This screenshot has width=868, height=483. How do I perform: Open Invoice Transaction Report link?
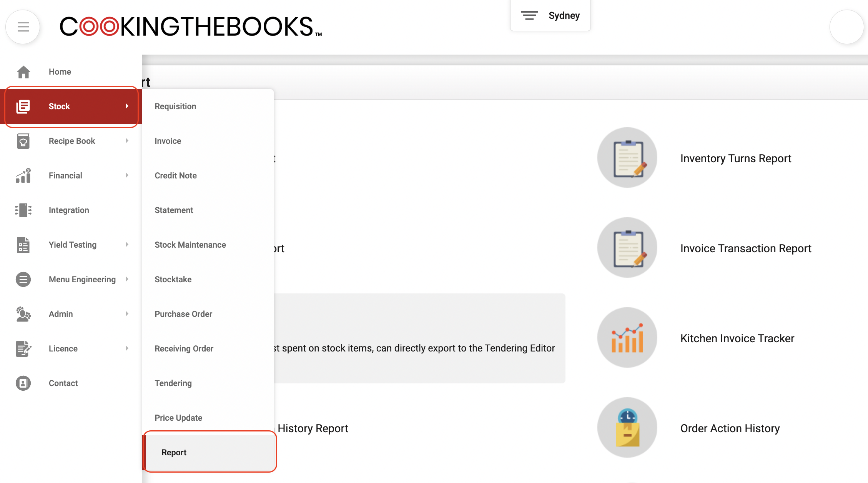tap(746, 248)
